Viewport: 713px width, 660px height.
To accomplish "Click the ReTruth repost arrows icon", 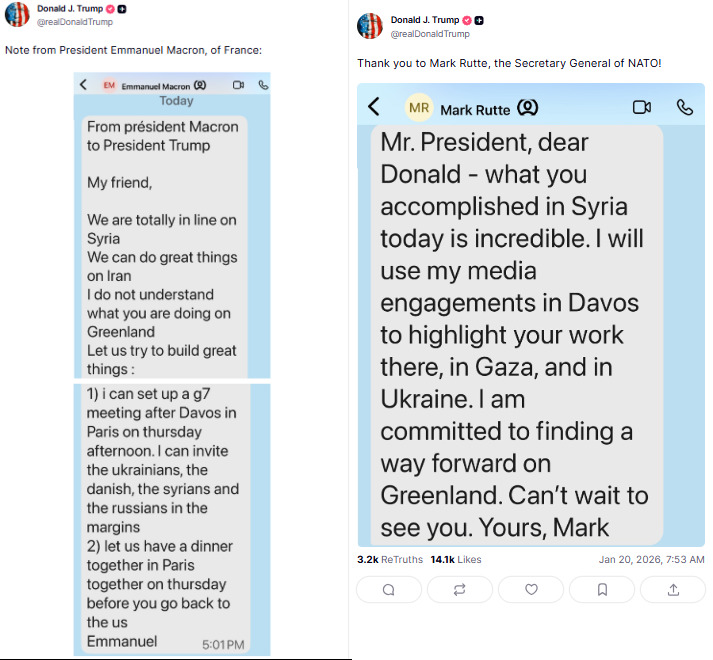I will [460, 590].
